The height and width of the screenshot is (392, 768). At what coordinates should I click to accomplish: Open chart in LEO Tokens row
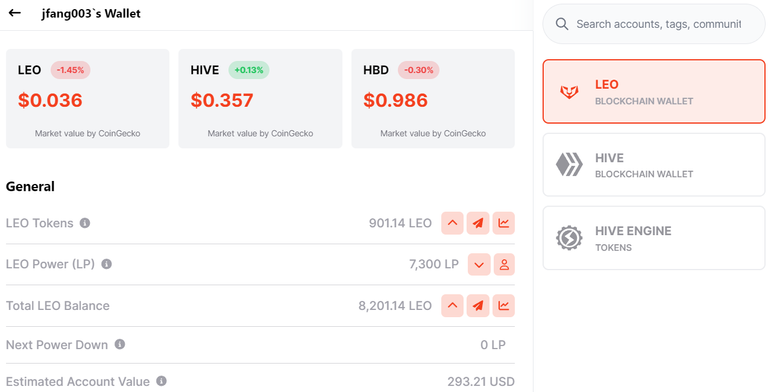(504, 223)
